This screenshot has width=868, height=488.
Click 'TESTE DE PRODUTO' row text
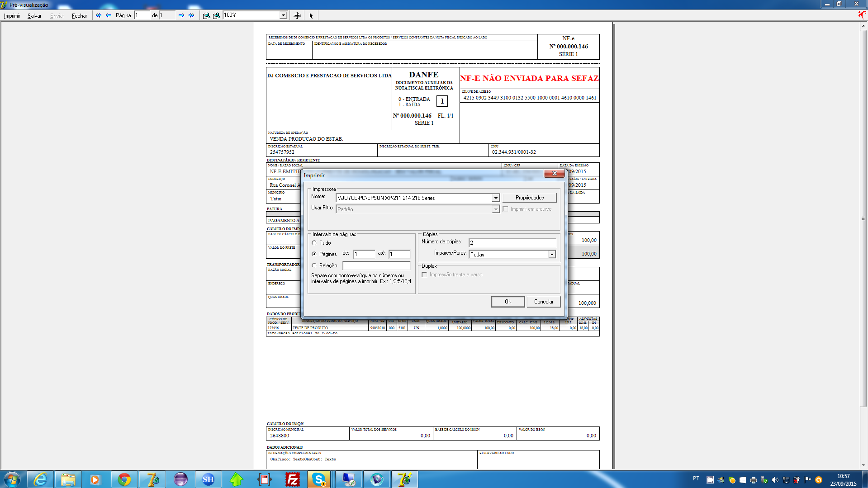tap(310, 328)
